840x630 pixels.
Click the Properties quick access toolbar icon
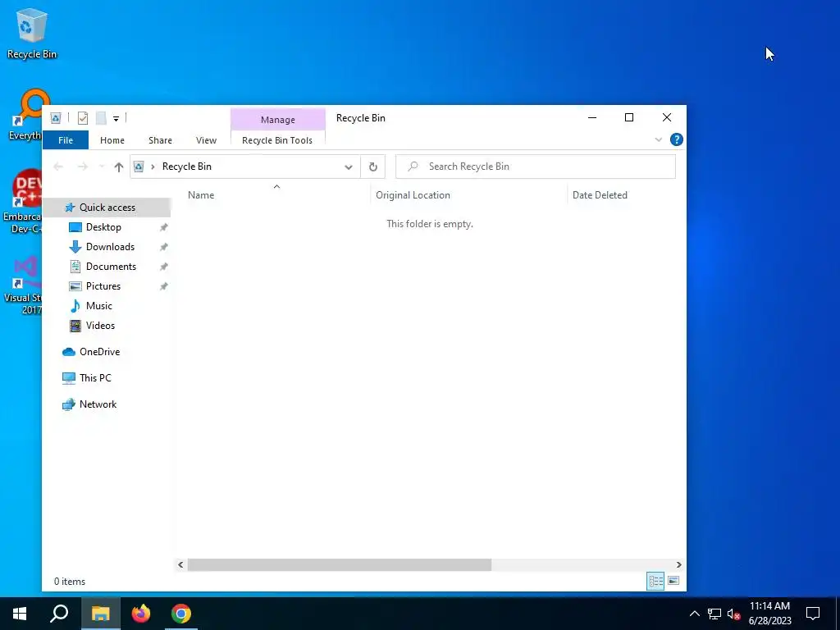[83, 118]
